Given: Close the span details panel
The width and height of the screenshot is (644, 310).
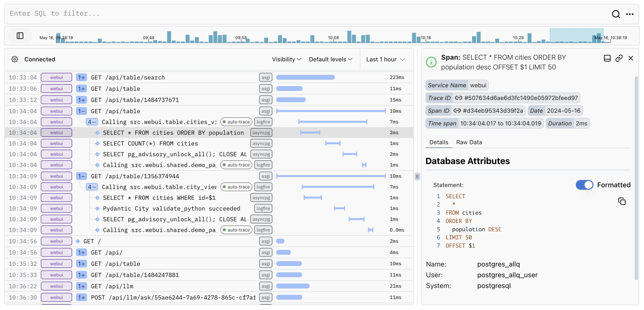Looking at the screenshot, I should [631, 58].
